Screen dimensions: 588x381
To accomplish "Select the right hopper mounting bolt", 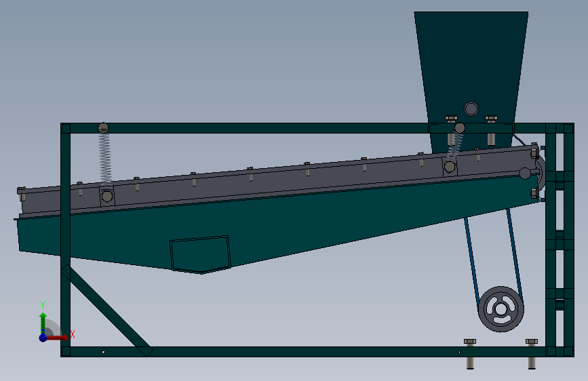I will pyautogui.click(x=491, y=130).
